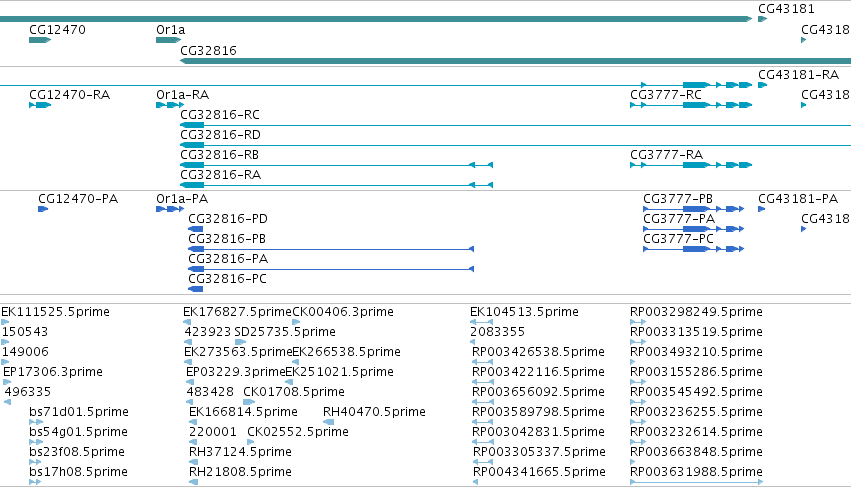Click the CG32816-PD protein label
Viewport: 851px width, 487px height.
pos(228,219)
